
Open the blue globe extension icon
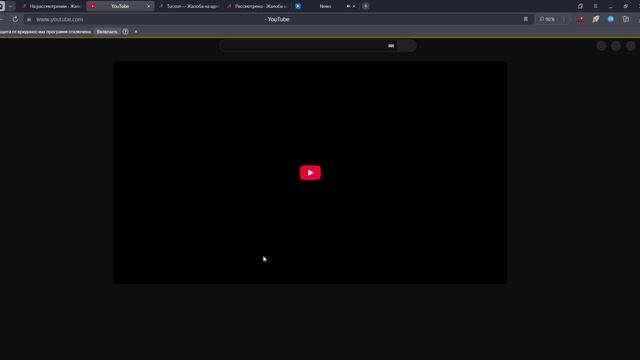pyautogui.click(x=611, y=19)
